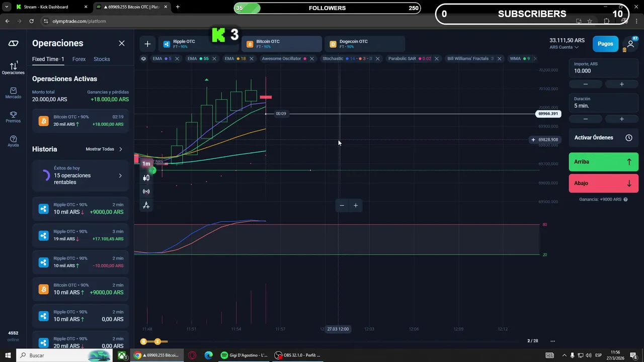The width and height of the screenshot is (644, 362).
Task: Increase the Duración time
Action: [x=622, y=119]
